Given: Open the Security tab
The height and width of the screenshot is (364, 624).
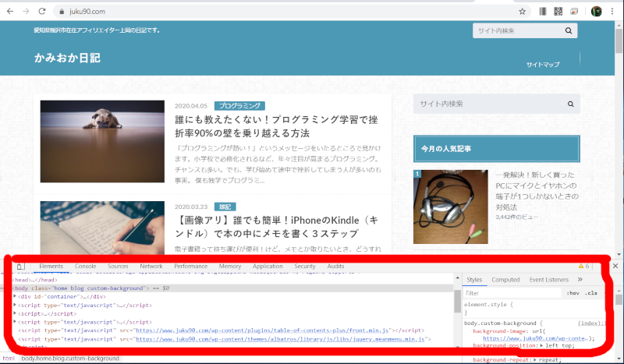Looking at the screenshot, I should (305, 266).
